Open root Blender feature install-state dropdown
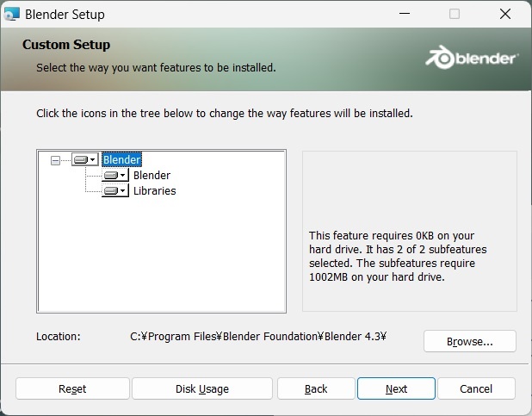The width and height of the screenshot is (532, 416). coord(85,159)
